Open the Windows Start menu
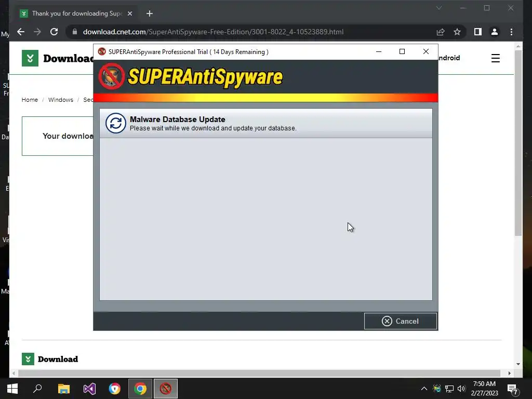 12,389
